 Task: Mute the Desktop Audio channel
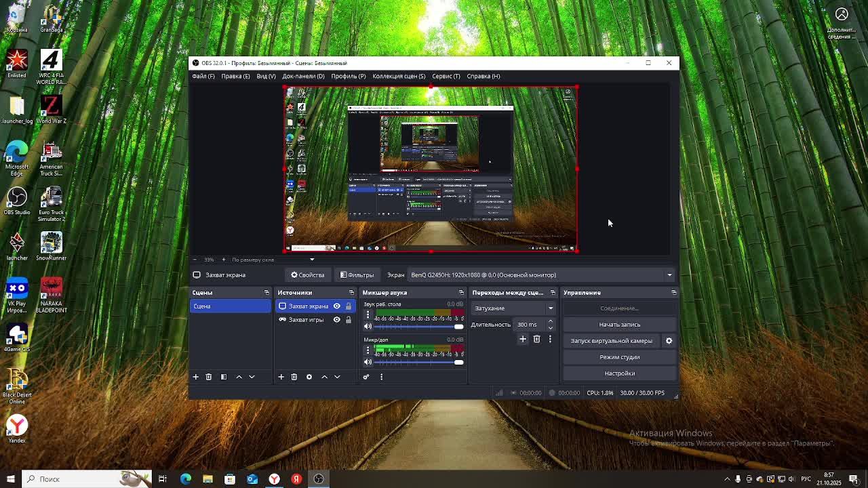(368, 326)
